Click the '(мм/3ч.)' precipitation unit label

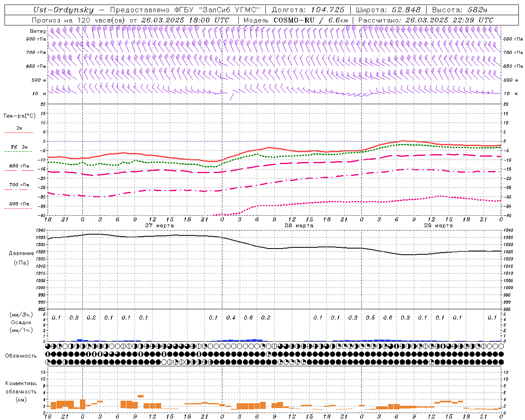(x=21, y=315)
